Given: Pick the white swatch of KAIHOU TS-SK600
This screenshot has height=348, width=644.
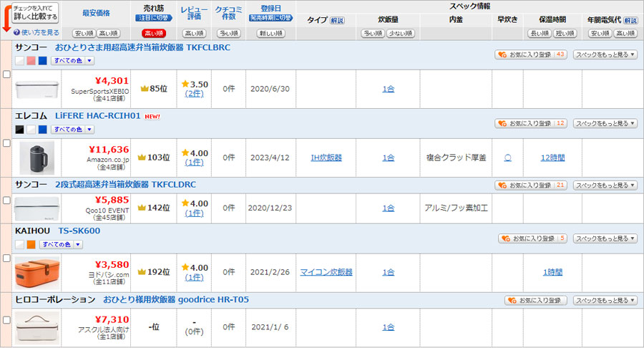Looking at the screenshot, I should tap(20, 244).
